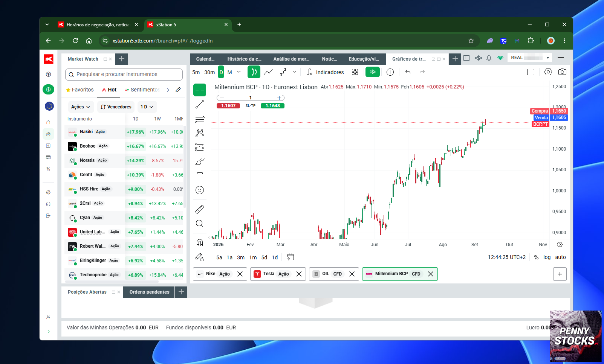
Task: Take a chart snapshot with camera icon
Action: pyautogui.click(x=562, y=72)
